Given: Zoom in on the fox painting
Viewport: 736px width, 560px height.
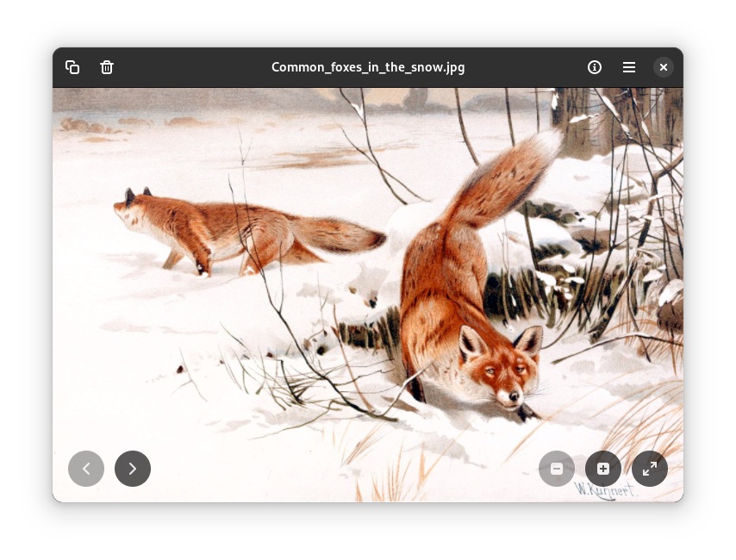Looking at the screenshot, I should tap(603, 469).
